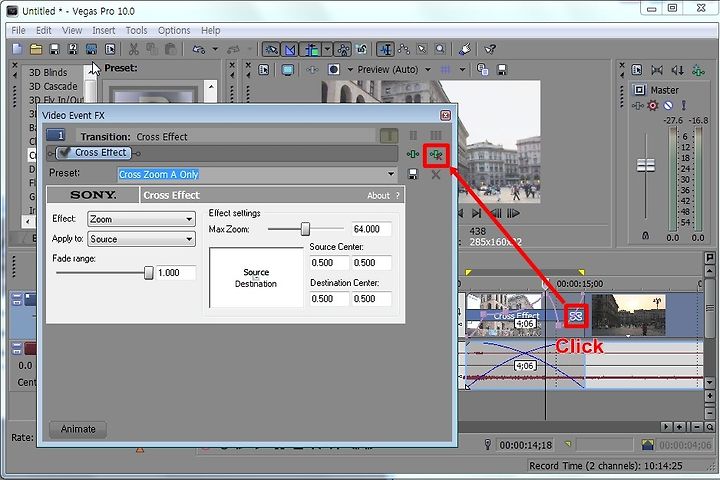Create a new project from toolbar
720x480 pixels.
[17, 49]
